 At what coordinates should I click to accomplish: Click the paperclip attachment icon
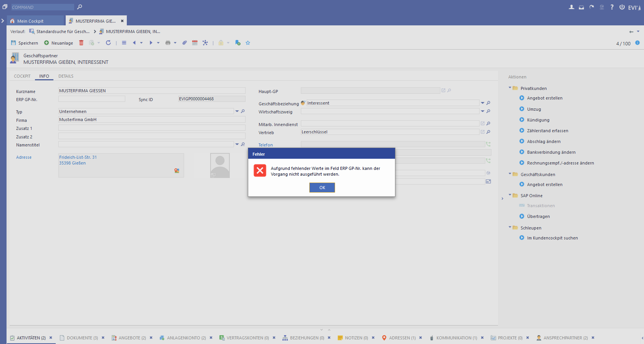click(184, 43)
